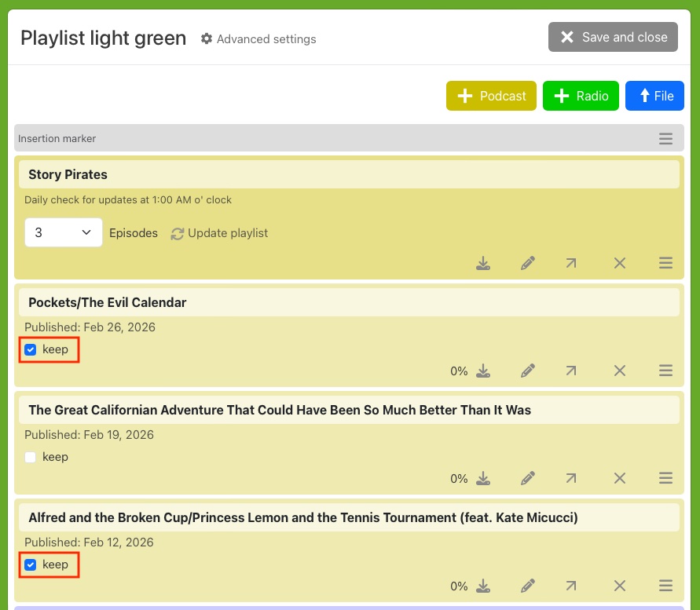Click Update playlist link
Screen dimensions: 700x610
pos(219,233)
